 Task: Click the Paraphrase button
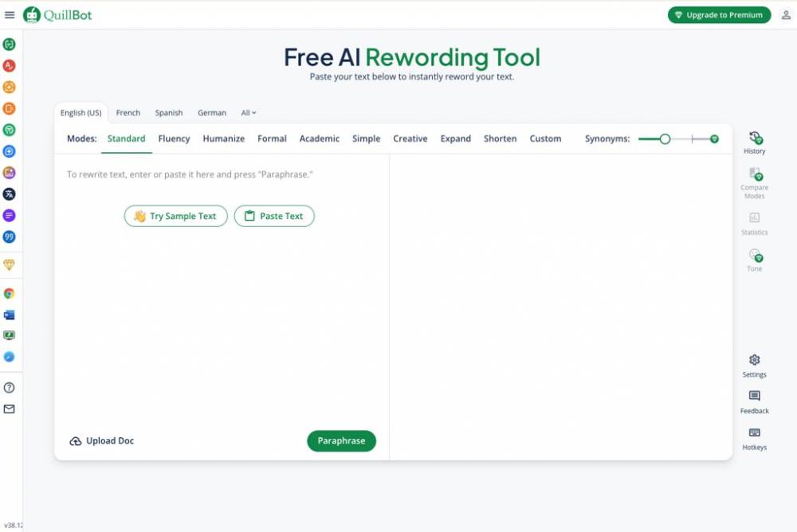pos(341,441)
